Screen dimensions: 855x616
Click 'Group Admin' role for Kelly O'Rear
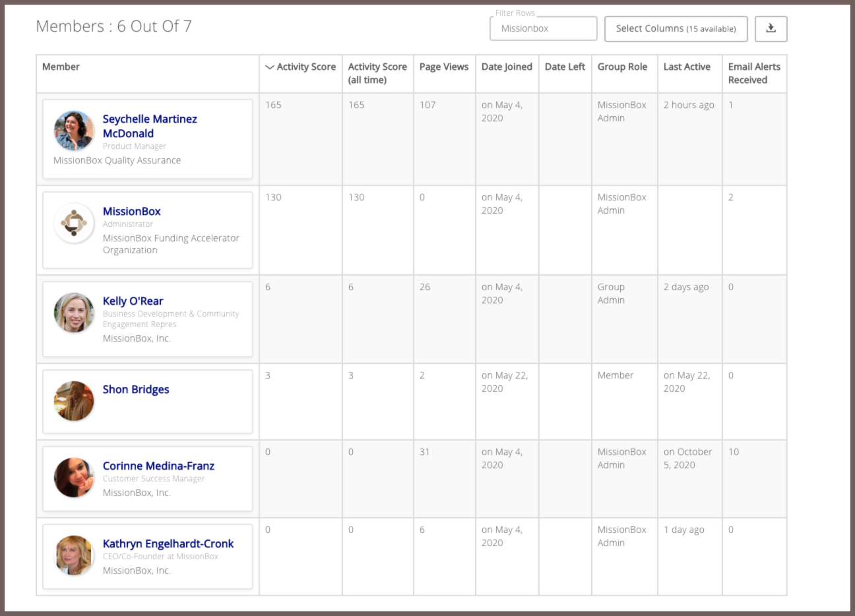click(x=611, y=293)
